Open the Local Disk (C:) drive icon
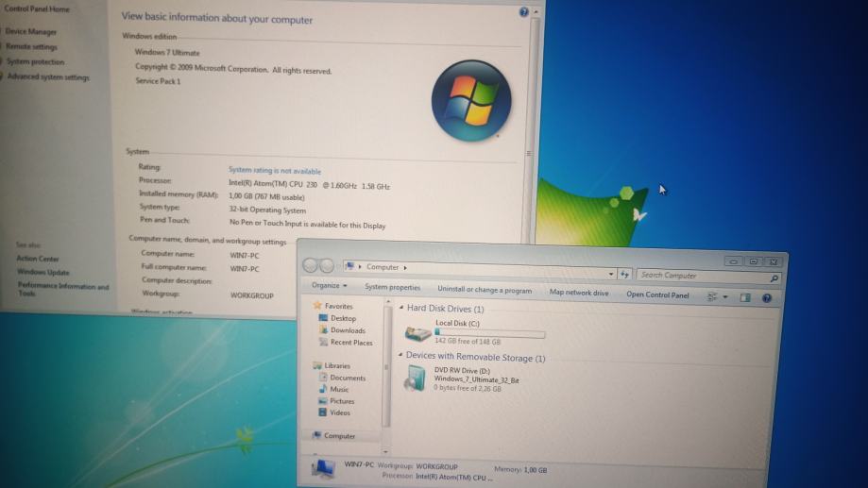Image resolution: width=868 pixels, height=488 pixels. pos(417,333)
